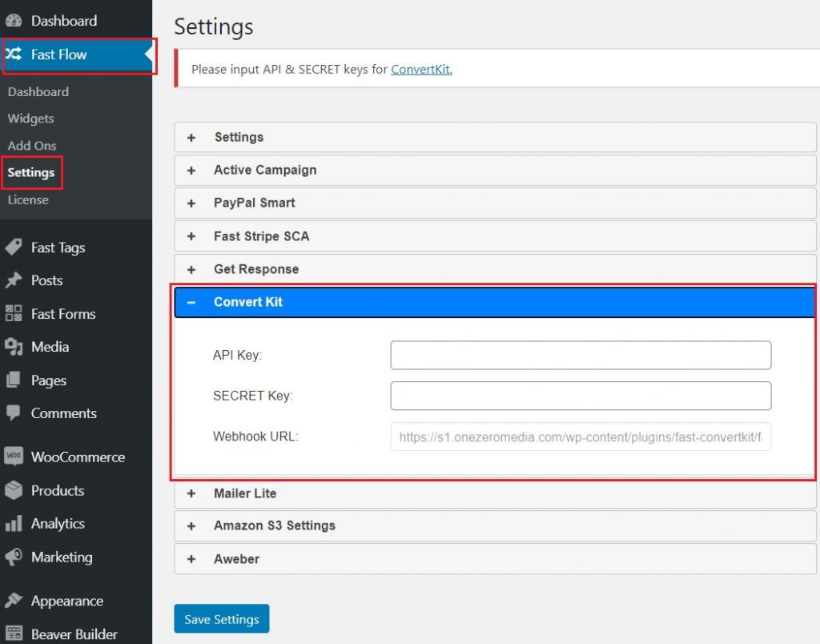Open the Add Ons submenu item
Viewport: 820px width, 644px height.
(32, 146)
